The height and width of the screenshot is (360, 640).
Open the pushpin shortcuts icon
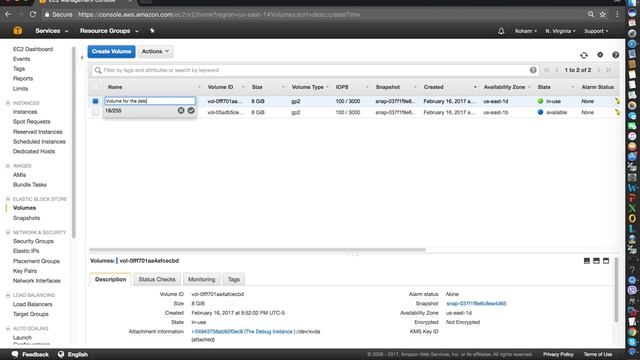(152, 31)
